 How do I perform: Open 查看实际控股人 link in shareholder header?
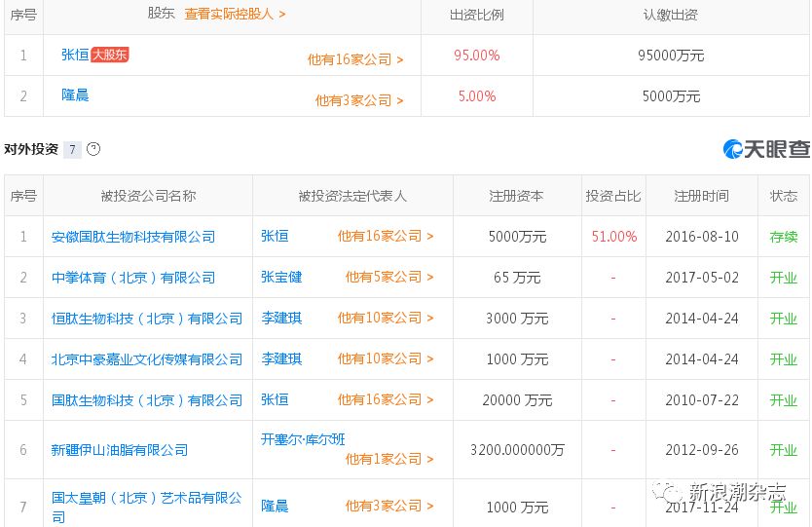point(235,15)
